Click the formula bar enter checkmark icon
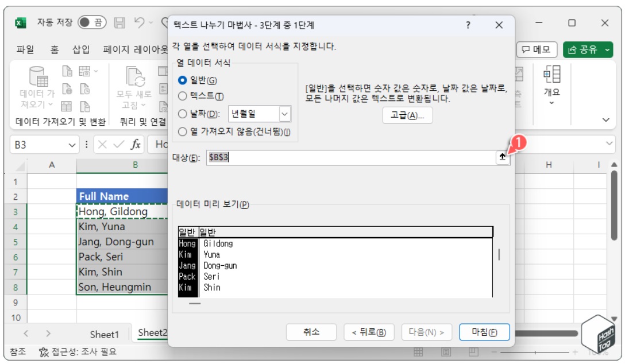Viewport: 625px width, 364px height. point(118,144)
